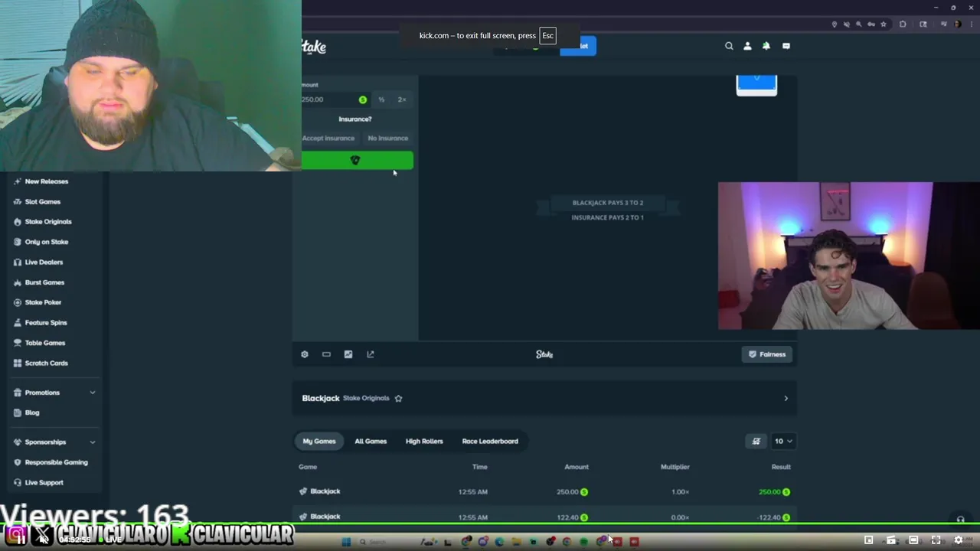Image resolution: width=980 pixels, height=551 pixels.
Task: Switch to the All Games tab
Action: 371,441
